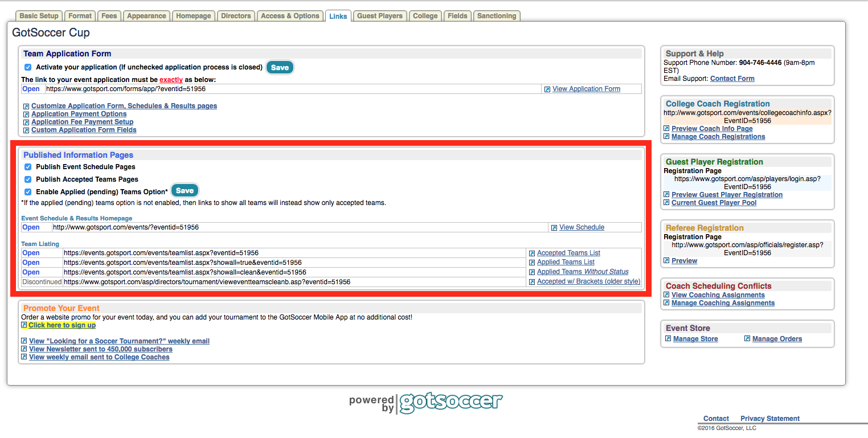Click icon beside View Newsletter link
The width and height of the screenshot is (868, 438).
pyautogui.click(x=24, y=349)
